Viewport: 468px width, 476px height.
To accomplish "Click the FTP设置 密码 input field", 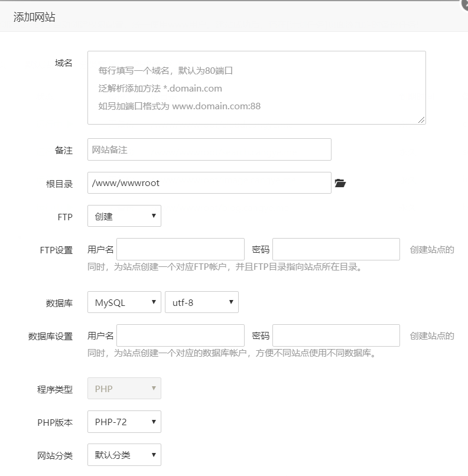I will pyautogui.click(x=336, y=249).
